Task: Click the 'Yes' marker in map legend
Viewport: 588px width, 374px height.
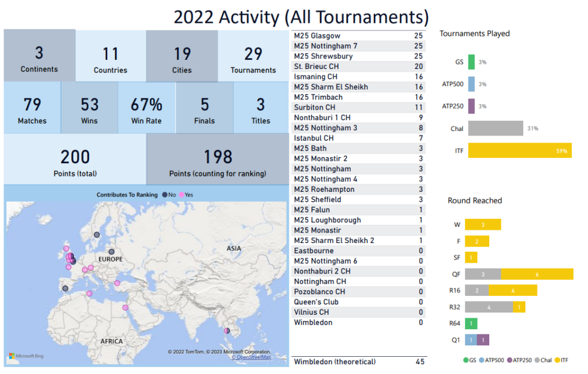Action: (180, 195)
